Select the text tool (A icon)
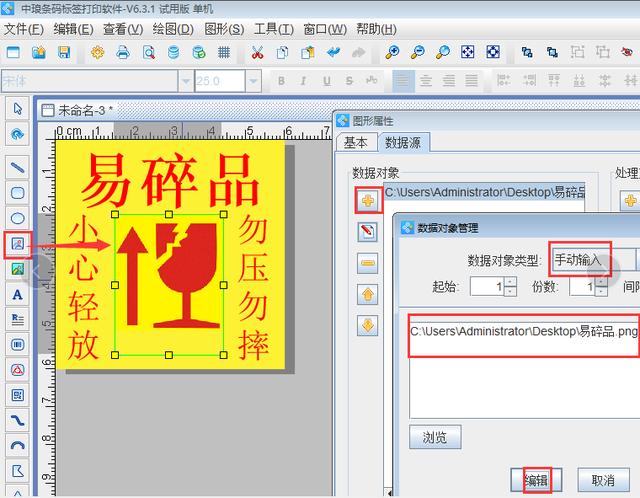Screen dimensions: 640x498 17,294
